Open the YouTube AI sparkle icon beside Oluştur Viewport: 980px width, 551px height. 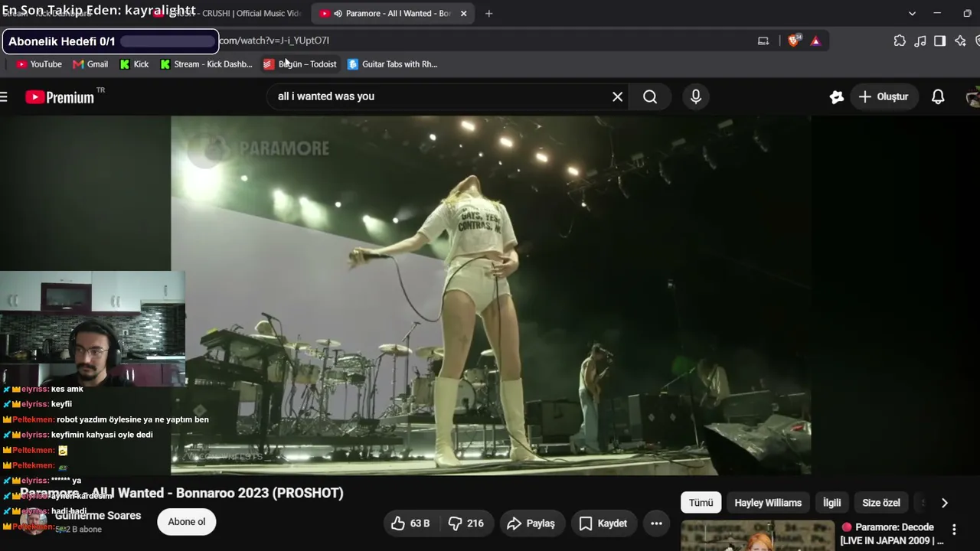pyautogui.click(x=837, y=96)
